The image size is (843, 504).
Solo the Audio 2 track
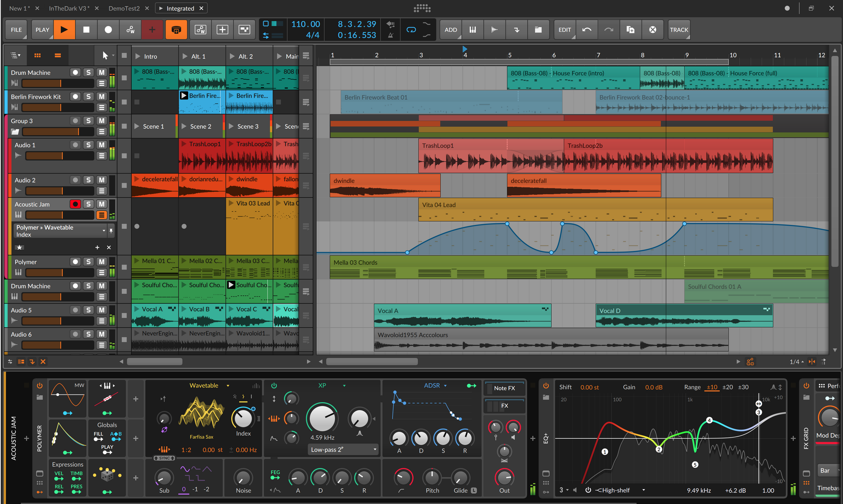point(88,180)
